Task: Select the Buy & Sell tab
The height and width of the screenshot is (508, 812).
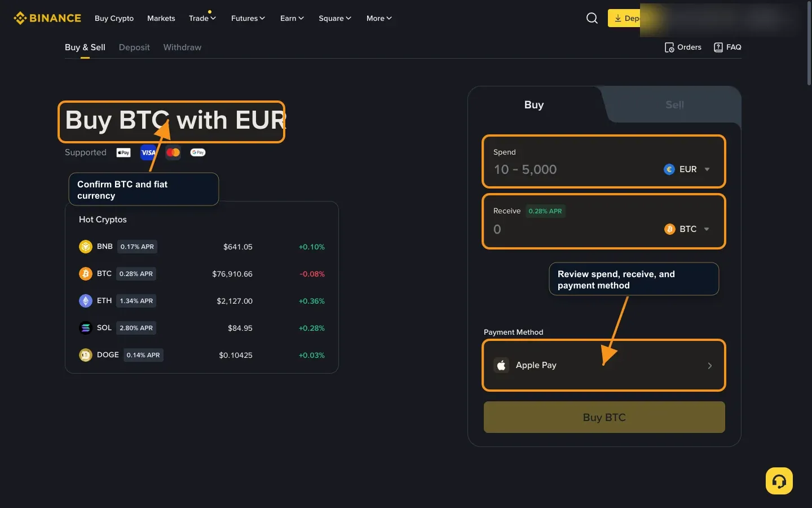Action: click(85, 47)
